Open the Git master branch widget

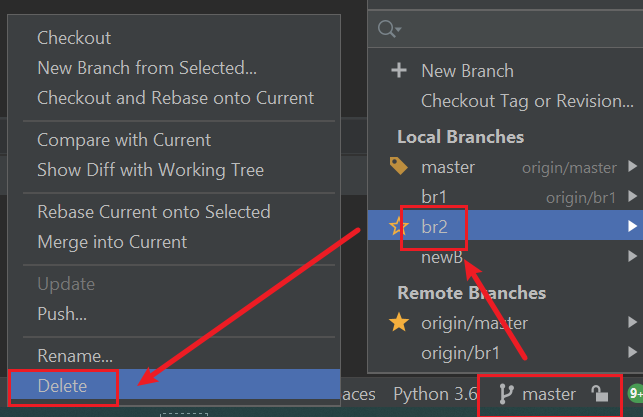550,394
